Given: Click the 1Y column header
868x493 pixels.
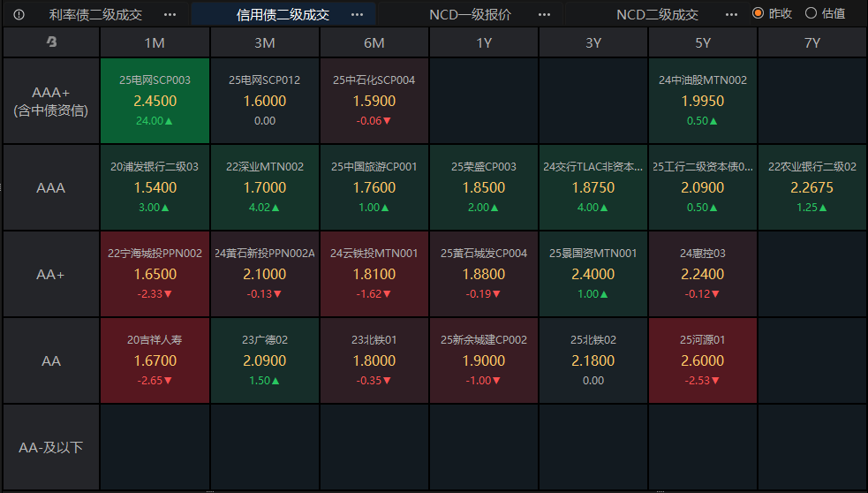Looking at the screenshot, I should coord(484,42).
